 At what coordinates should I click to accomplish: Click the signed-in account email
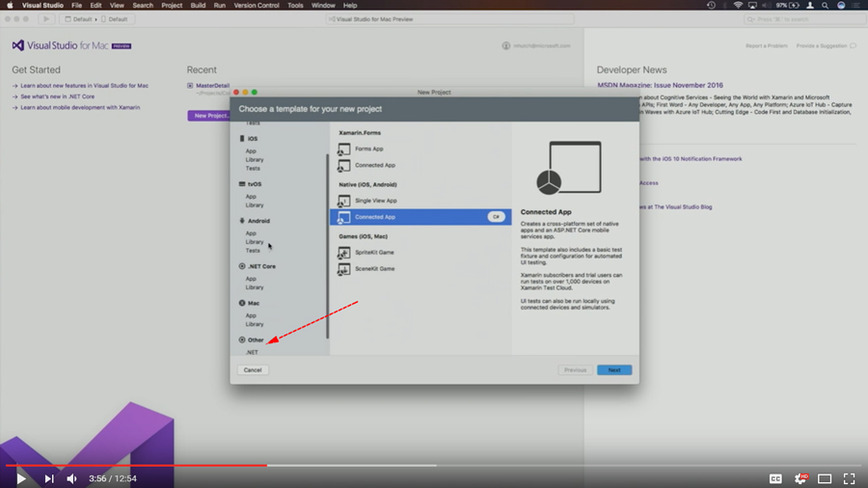(541, 46)
